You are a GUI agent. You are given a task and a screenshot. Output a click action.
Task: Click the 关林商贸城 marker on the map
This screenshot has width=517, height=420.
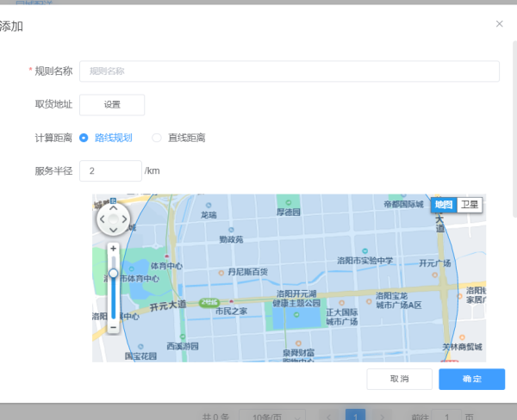(462, 337)
